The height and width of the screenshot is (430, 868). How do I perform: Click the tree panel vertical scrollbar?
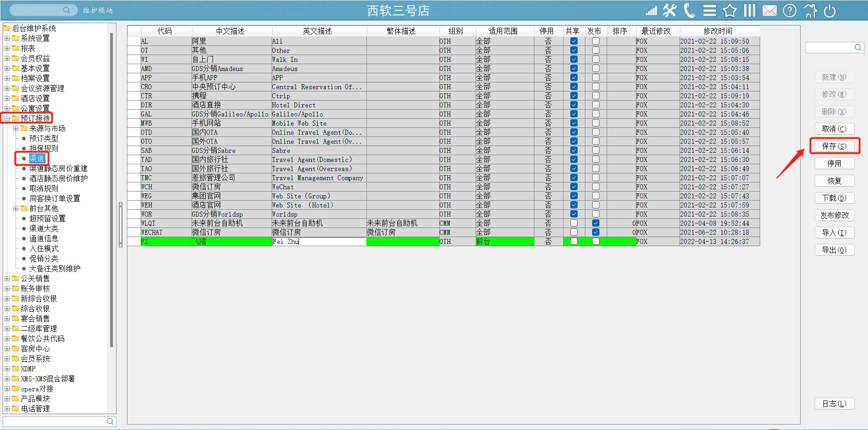tap(112, 190)
